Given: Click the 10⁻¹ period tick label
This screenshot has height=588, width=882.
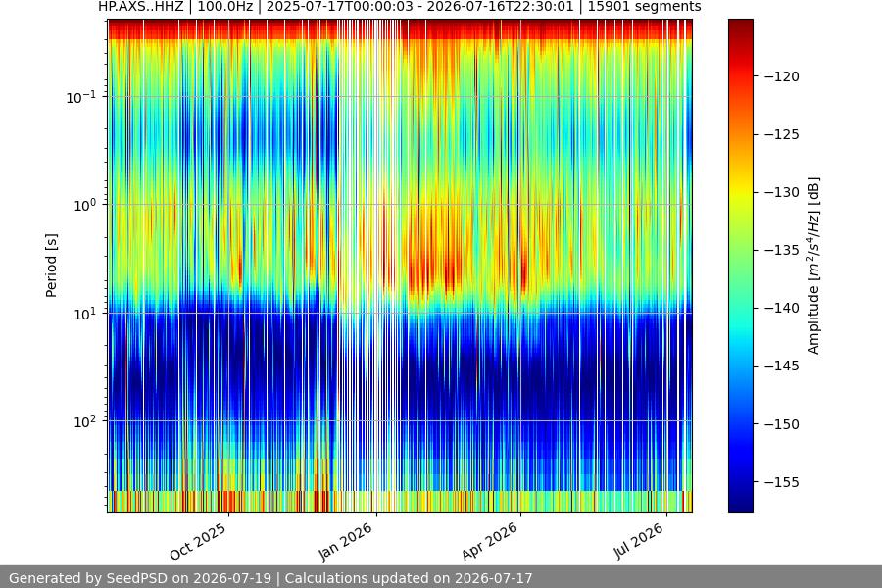Looking at the screenshot, I should (x=81, y=97).
